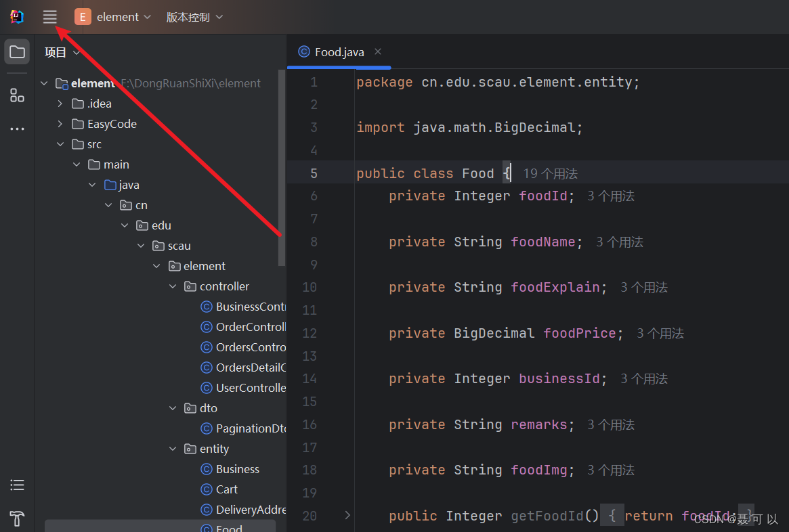Click the element project badge icon
Viewport: 789px width, 532px height.
(x=83, y=17)
